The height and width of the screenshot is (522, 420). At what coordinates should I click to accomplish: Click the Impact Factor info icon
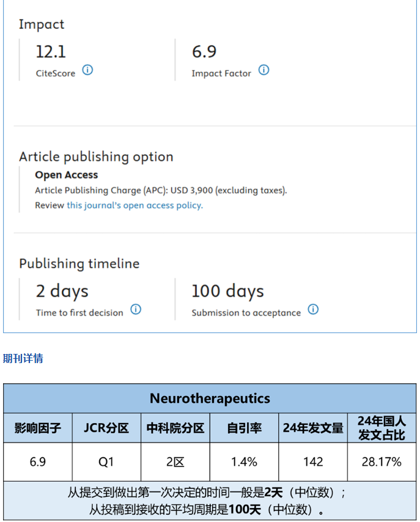point(263,70)
